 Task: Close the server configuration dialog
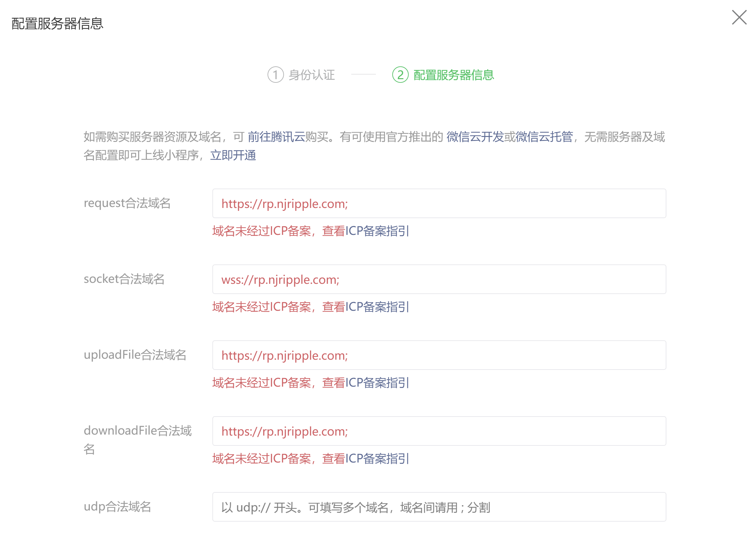click(739, 17)
